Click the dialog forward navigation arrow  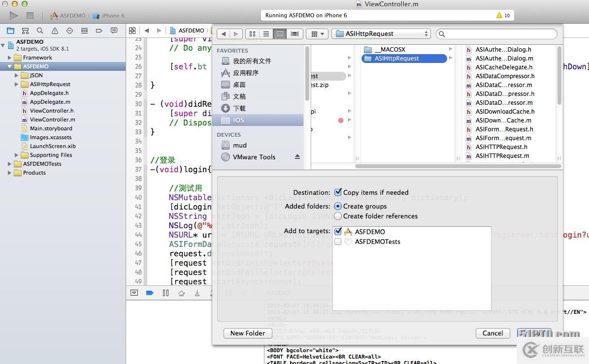tap(236, 34)
